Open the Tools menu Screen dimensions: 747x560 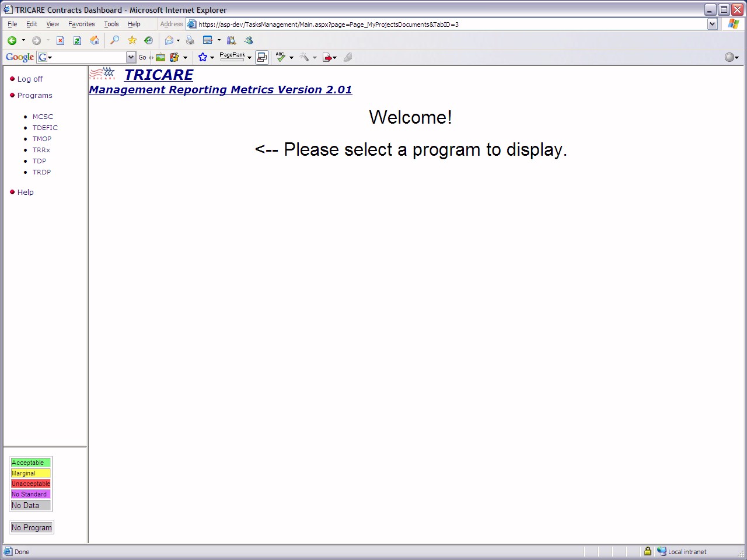(x=111, y=24)
